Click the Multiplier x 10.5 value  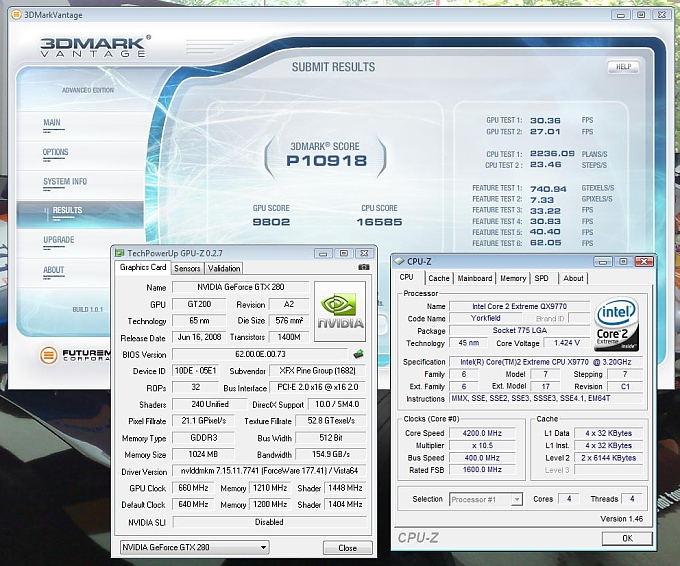coord(482,445)
